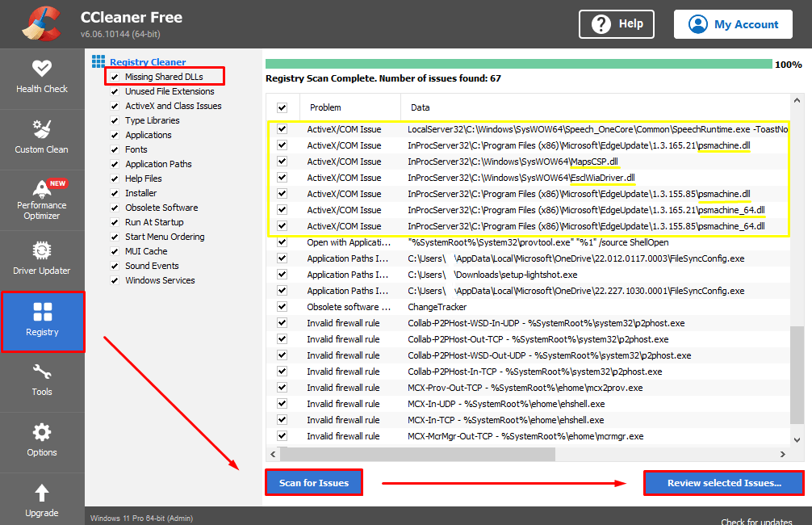Viewport: 812px width, 525px height.
Task: Click the Registry Cleaner grid icon
Action: pos(98,61)
